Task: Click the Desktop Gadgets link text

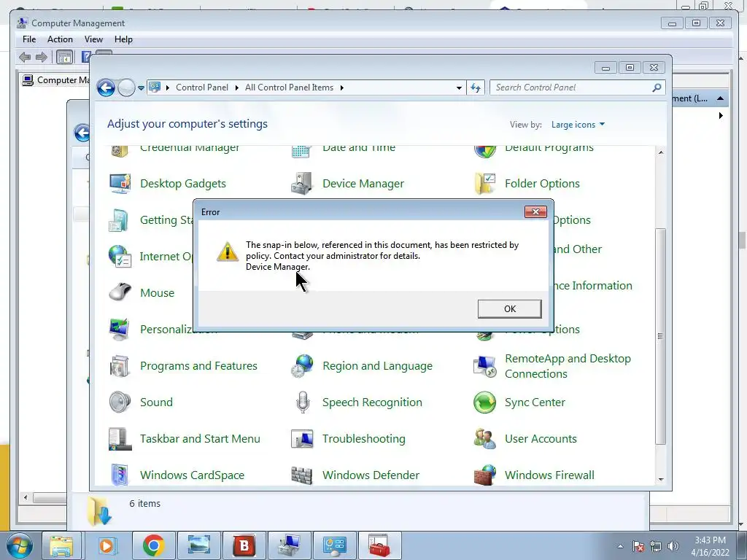Action: [183, 184]
